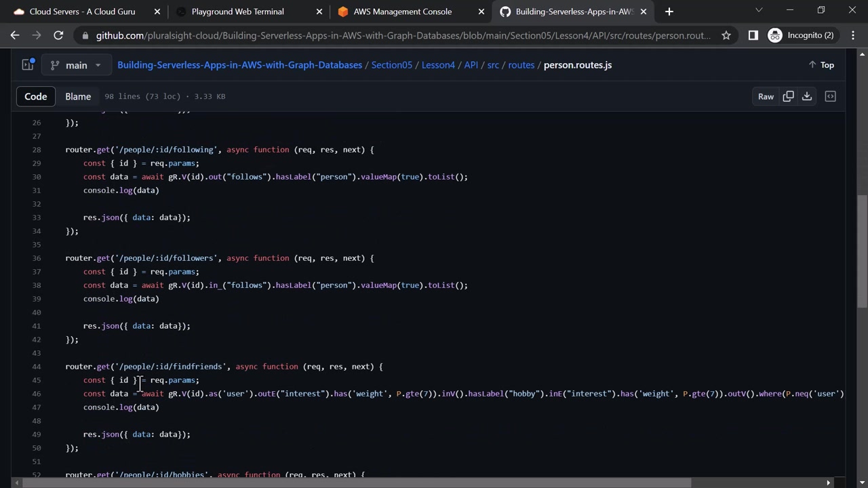Reload the current browser page
Viewport: 868px width, 488px height.
tap(58, 35)
